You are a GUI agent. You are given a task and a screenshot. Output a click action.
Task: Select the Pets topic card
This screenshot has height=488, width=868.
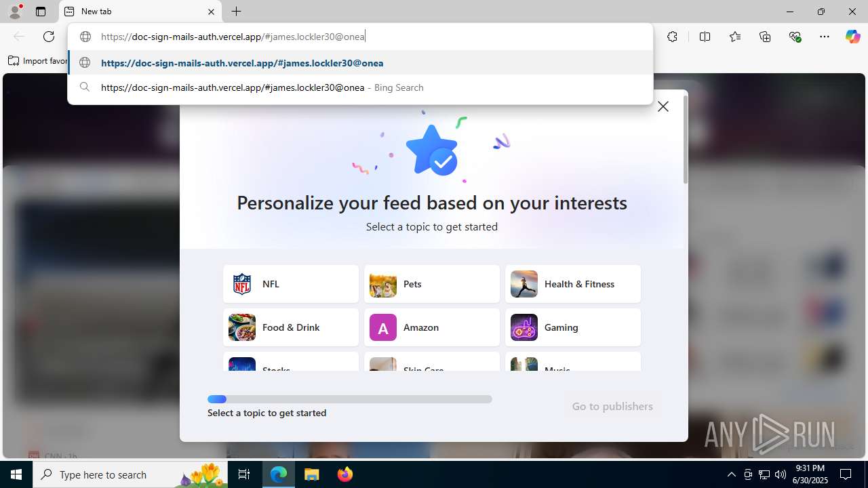432,284
